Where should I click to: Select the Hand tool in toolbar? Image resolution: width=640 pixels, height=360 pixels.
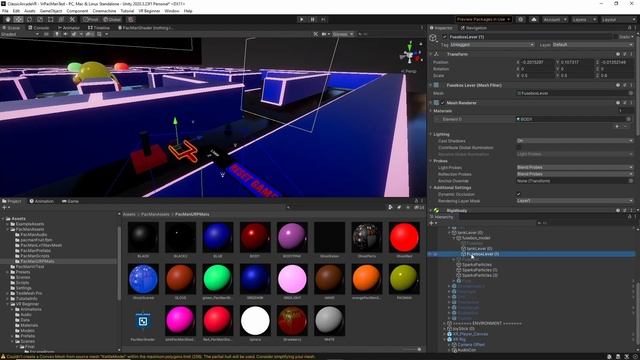pyautogui.click(x=8, y=19)
